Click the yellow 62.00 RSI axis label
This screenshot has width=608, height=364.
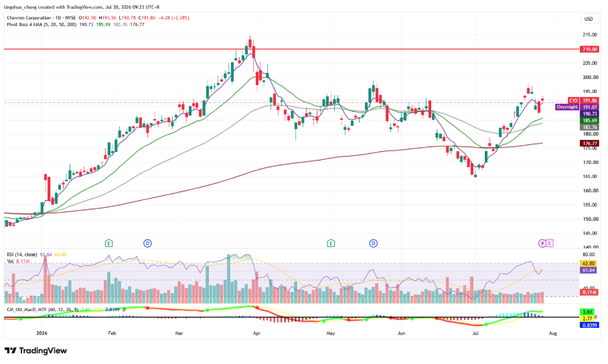[x=589, y=264]
